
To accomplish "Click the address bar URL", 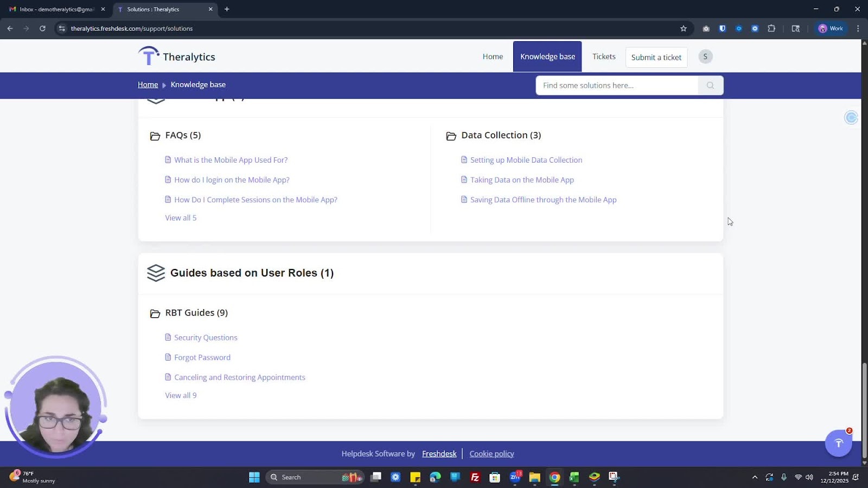I will 132,28.
